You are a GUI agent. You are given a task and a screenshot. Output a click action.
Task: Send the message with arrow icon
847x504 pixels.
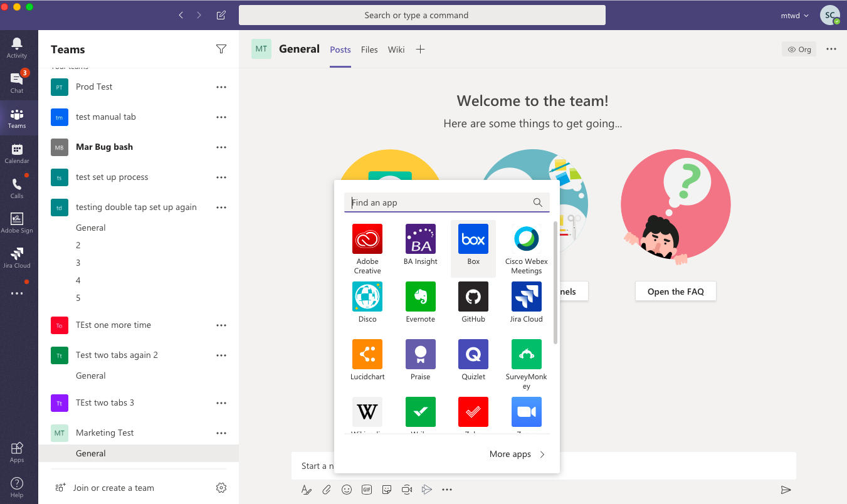(786, 490)
